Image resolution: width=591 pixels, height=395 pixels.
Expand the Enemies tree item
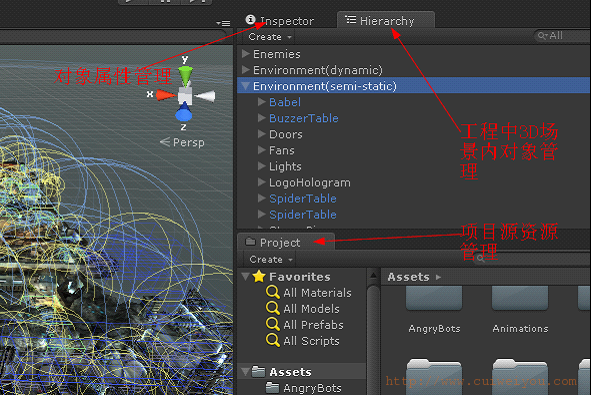pyautogui.click(x=246, y=54)
